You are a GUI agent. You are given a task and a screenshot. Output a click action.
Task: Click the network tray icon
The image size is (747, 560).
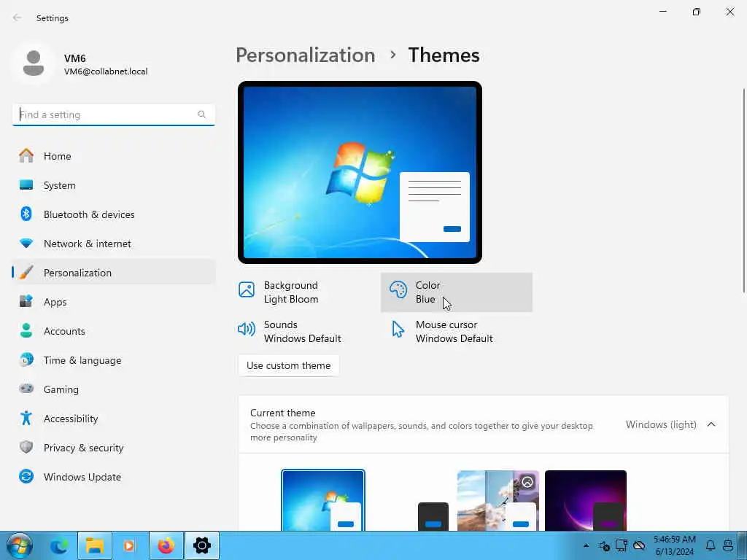coord(622,545)
